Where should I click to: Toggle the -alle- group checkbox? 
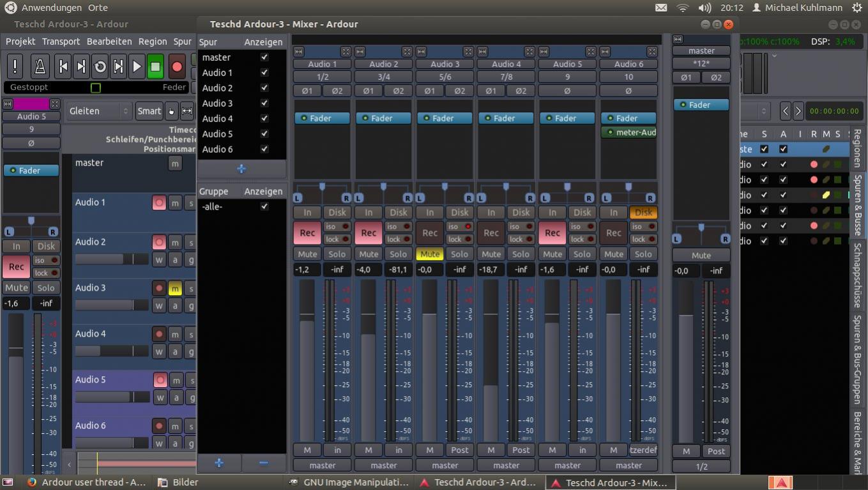pos(264,206)
